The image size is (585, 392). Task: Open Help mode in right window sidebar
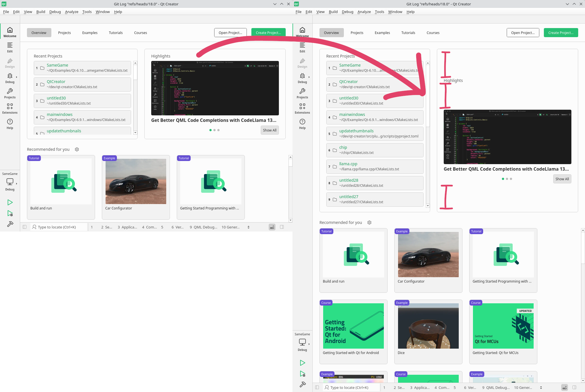click(302, 124)
